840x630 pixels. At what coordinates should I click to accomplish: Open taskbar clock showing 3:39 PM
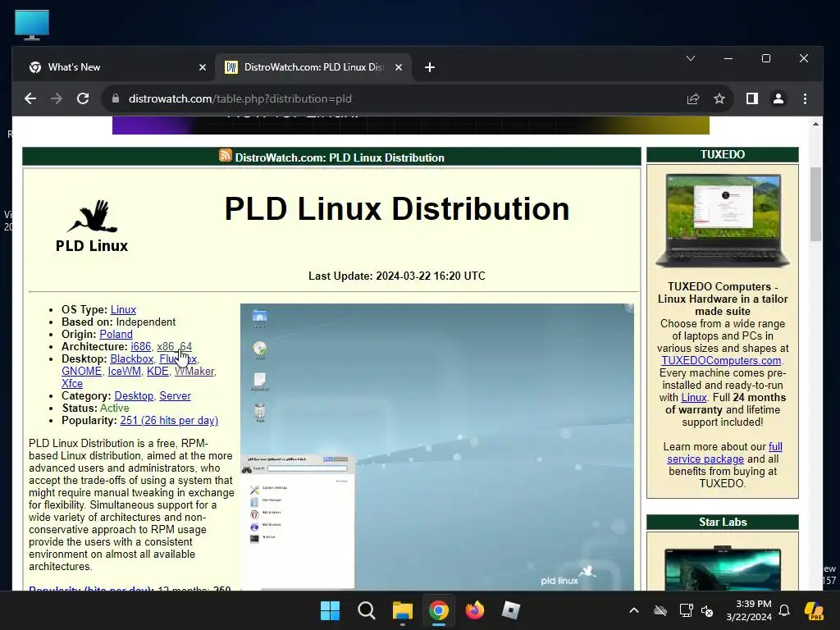click(x=748, y=610)
